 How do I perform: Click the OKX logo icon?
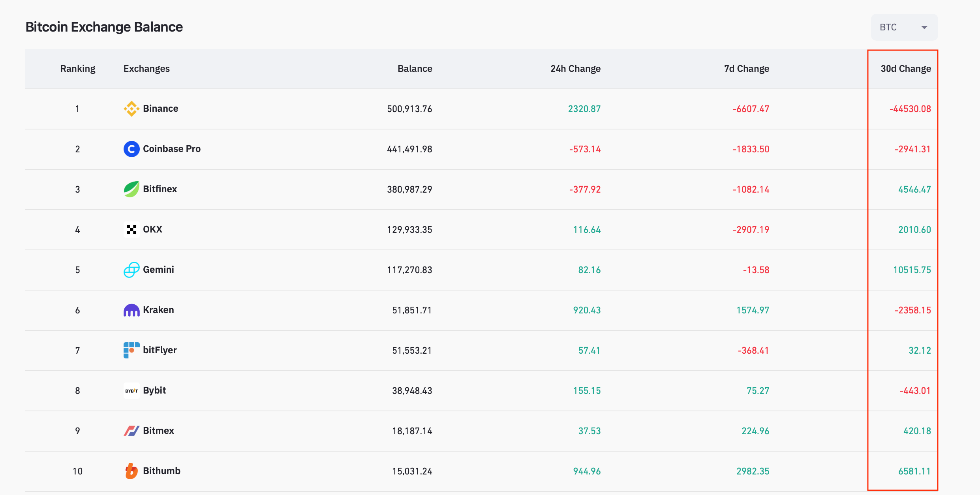coord(131,229)
